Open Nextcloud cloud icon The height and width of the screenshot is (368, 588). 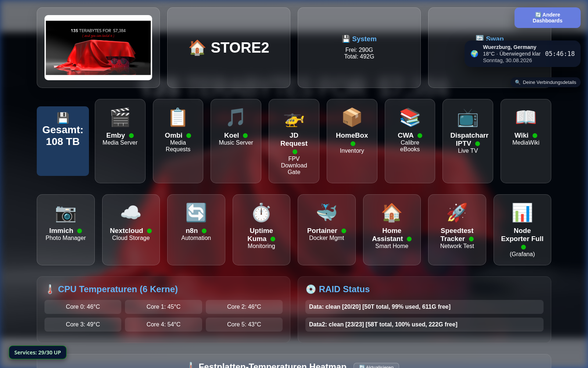coord(131,213)
